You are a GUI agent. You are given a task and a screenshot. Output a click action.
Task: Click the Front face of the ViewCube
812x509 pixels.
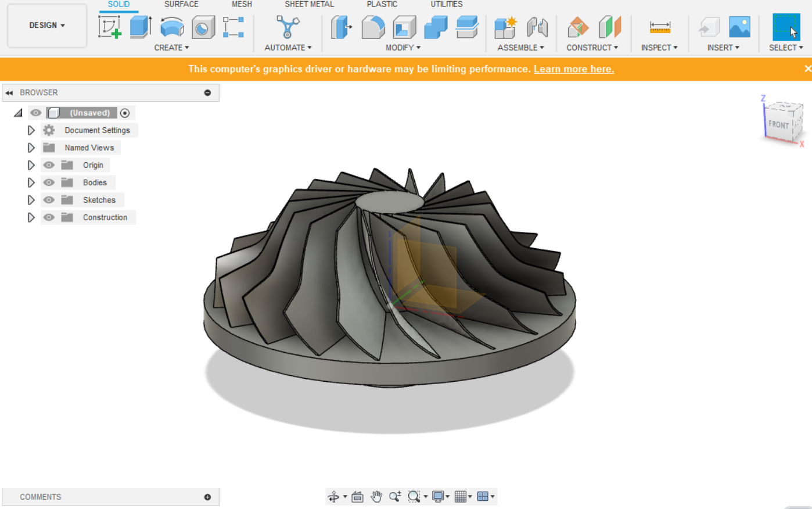780,124
